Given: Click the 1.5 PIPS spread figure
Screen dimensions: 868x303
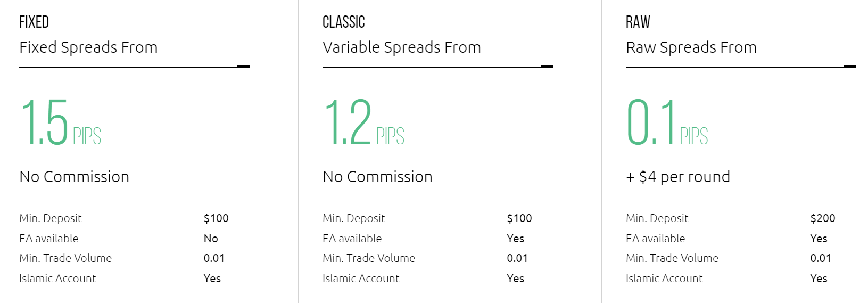Looking at the screenshot, I should [61, 122].
